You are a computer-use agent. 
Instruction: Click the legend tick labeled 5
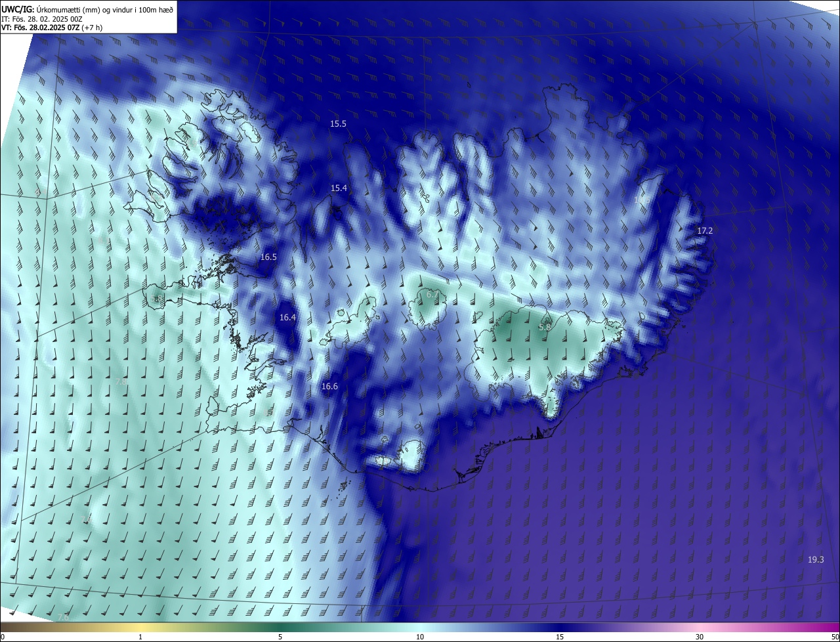[x=280, y=637]
